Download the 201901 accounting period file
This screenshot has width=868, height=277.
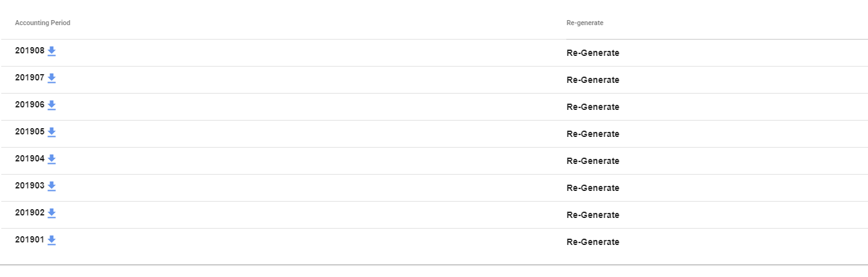pyautogui.click(x=51, y=240)
